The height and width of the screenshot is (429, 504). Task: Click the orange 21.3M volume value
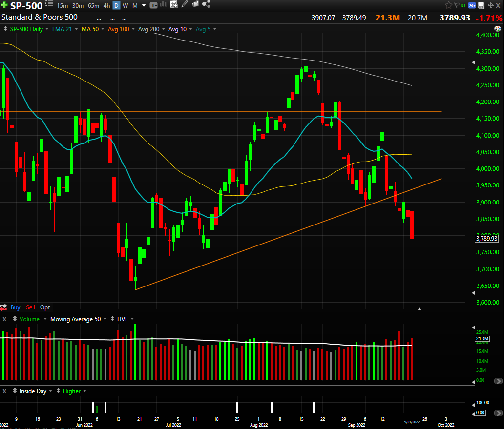pyautogui.click(x=388, y=18)
